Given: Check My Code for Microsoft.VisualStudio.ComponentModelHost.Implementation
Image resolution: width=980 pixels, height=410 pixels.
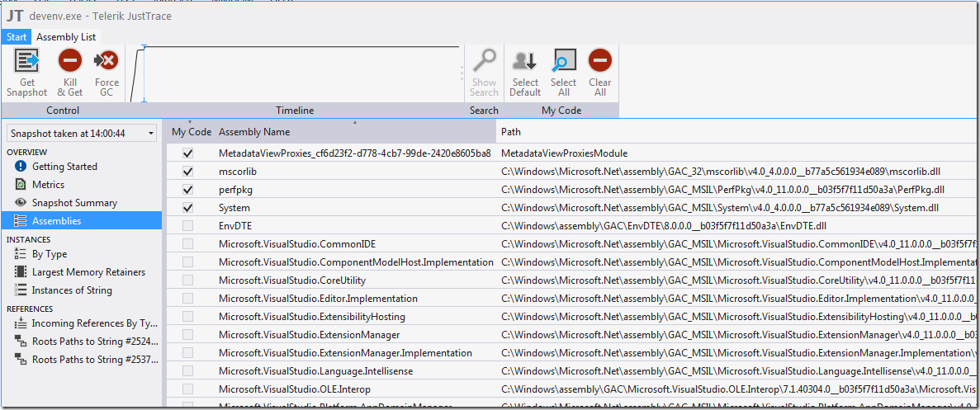Looking at the screenshot, I should [x=187, y=262].
